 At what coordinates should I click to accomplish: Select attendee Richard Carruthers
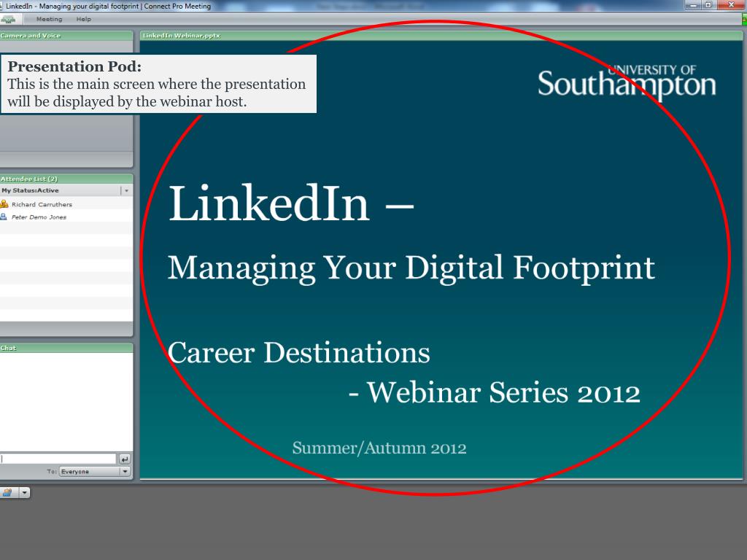pos(42,204)
